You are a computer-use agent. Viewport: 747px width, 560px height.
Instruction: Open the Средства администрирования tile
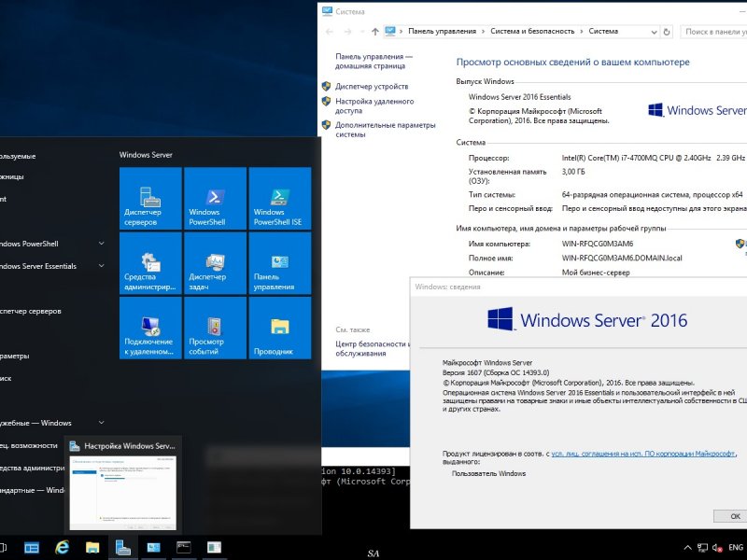click(x=150, y=263)
